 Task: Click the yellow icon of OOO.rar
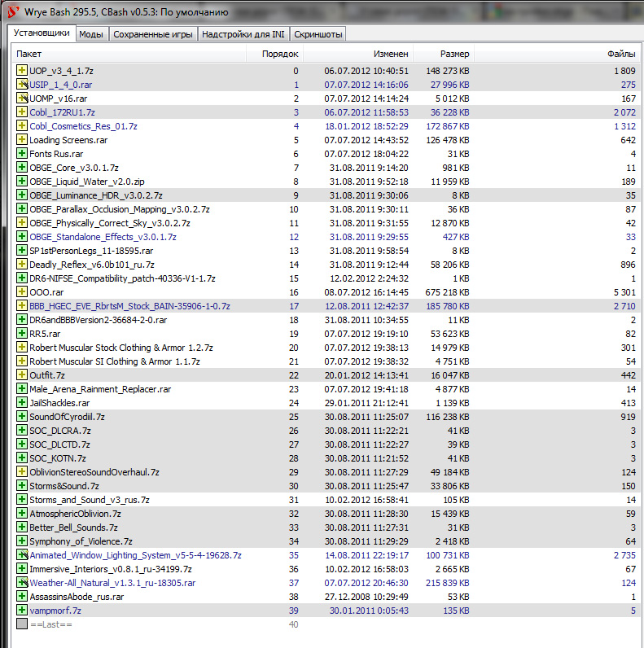22,291
